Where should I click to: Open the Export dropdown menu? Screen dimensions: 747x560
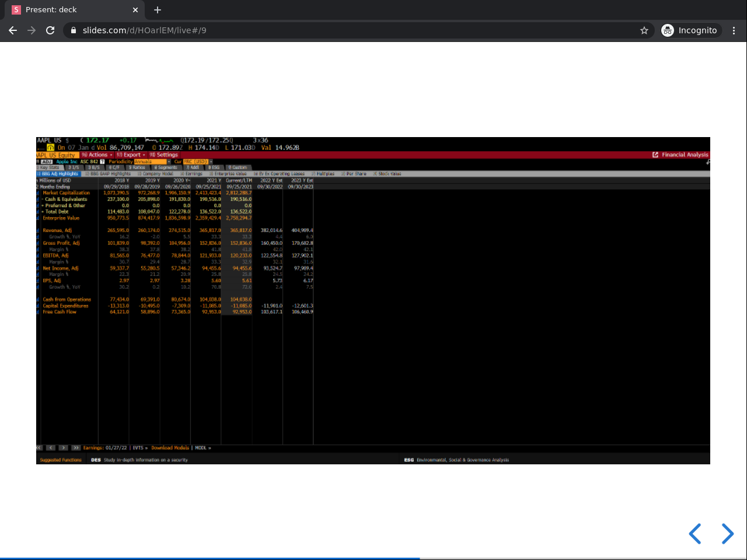point(131,155)
